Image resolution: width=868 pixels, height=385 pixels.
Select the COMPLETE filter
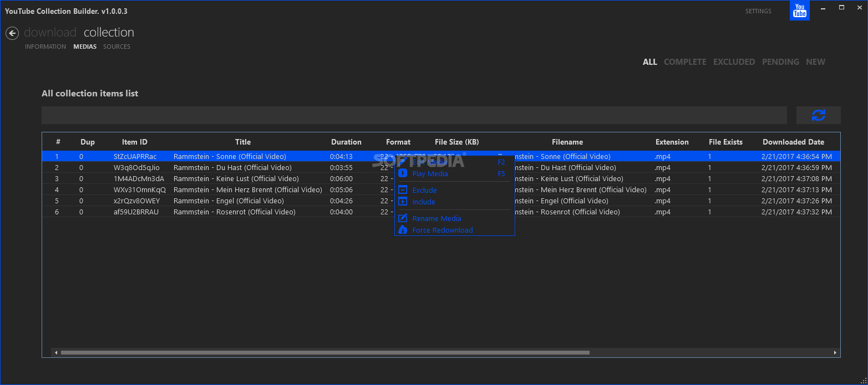click(685, 62)
